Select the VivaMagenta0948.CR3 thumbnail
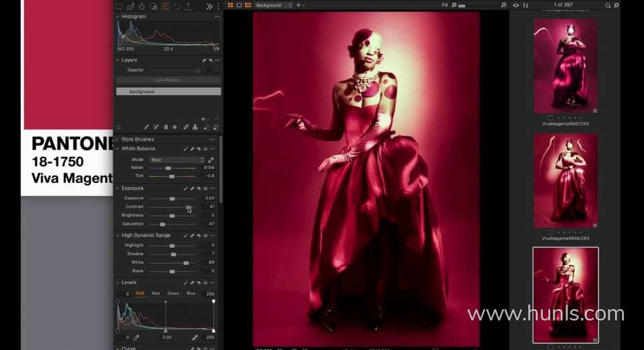 (x=566, y=181)
